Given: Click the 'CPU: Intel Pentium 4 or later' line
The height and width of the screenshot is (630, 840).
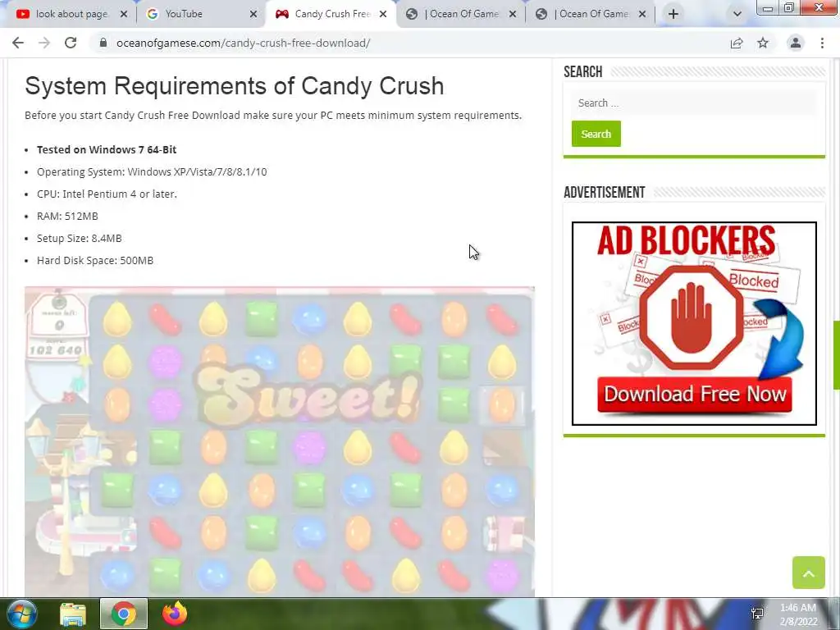Looking at the screenshot, I should (x=107, y=194).
